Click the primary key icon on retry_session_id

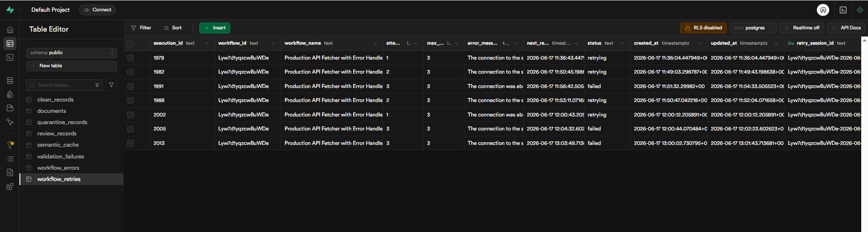click(x=791, y=43)
